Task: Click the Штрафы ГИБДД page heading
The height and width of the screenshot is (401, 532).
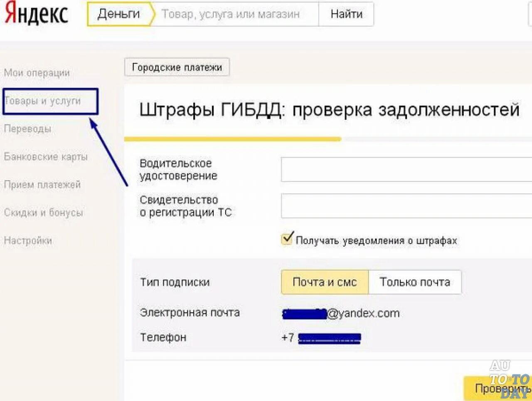Action: 329,110
